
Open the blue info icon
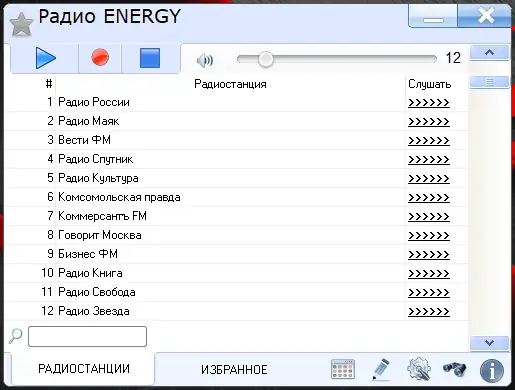click(x=492, y=370)
